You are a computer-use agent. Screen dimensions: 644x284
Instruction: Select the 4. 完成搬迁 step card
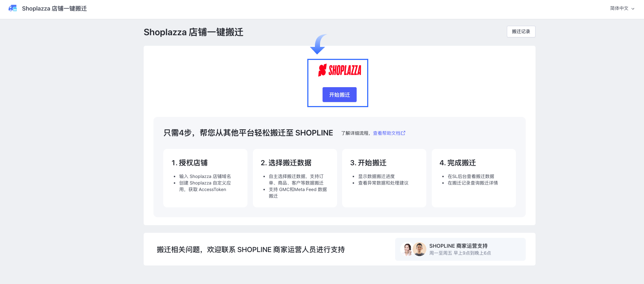[473, 178]
